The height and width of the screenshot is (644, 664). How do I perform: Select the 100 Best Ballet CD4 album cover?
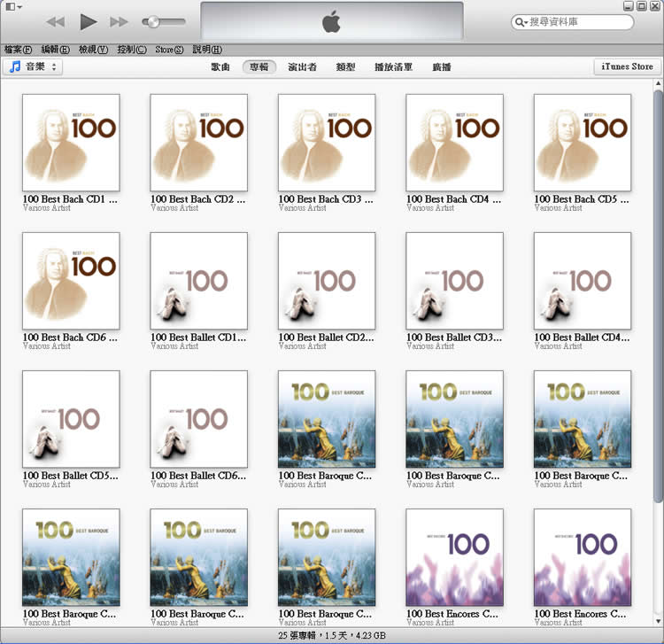point(583,281)
